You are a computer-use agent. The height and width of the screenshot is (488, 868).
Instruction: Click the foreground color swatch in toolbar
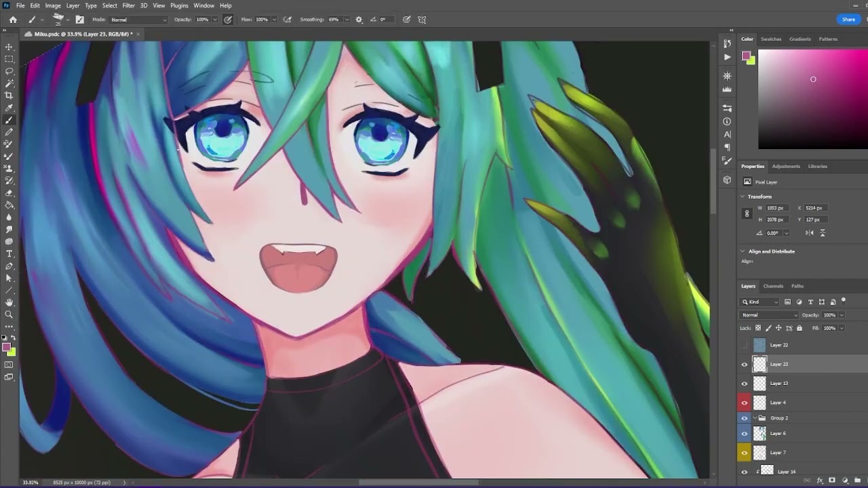coord(6,348)
